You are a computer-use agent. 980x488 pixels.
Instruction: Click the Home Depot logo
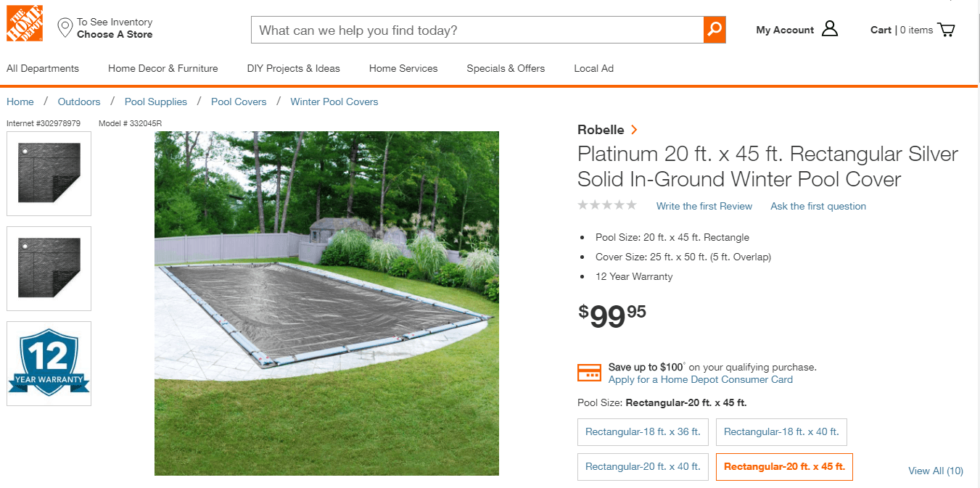click(x=24, y=23)
